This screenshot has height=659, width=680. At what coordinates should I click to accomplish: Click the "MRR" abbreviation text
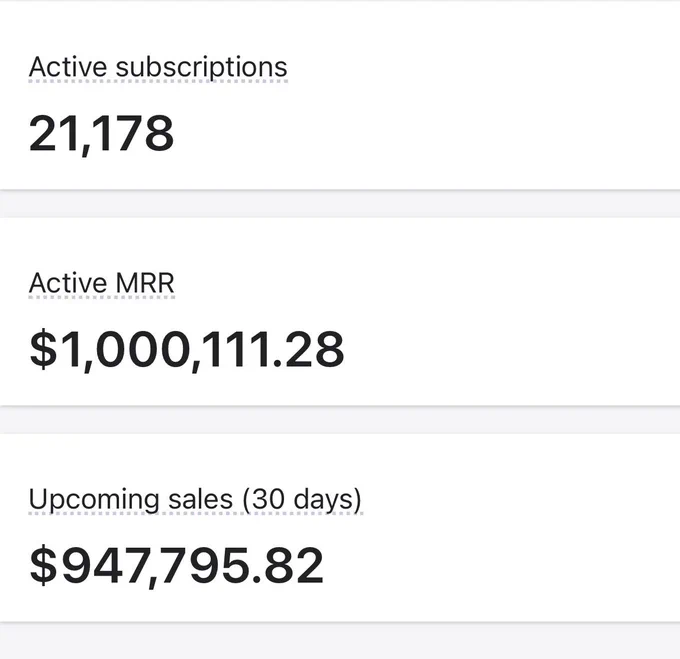click(145, 283)
